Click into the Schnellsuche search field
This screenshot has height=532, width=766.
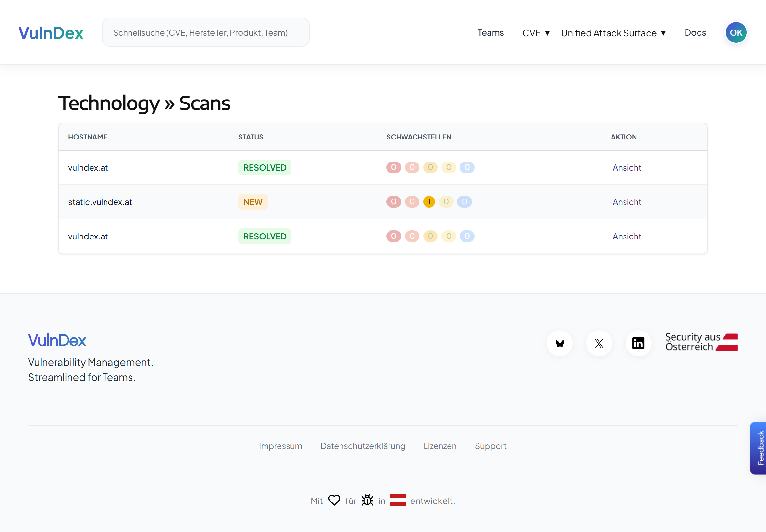205,32
